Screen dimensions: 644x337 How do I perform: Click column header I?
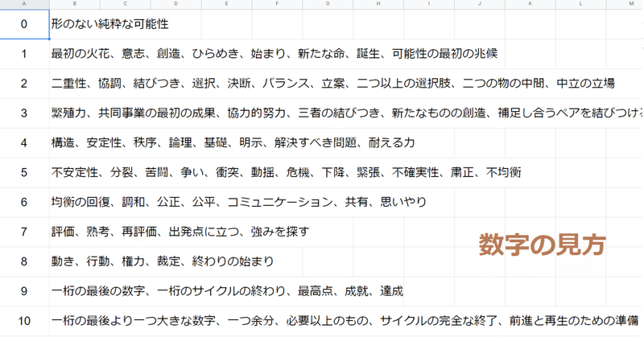[x=429, y=4]
